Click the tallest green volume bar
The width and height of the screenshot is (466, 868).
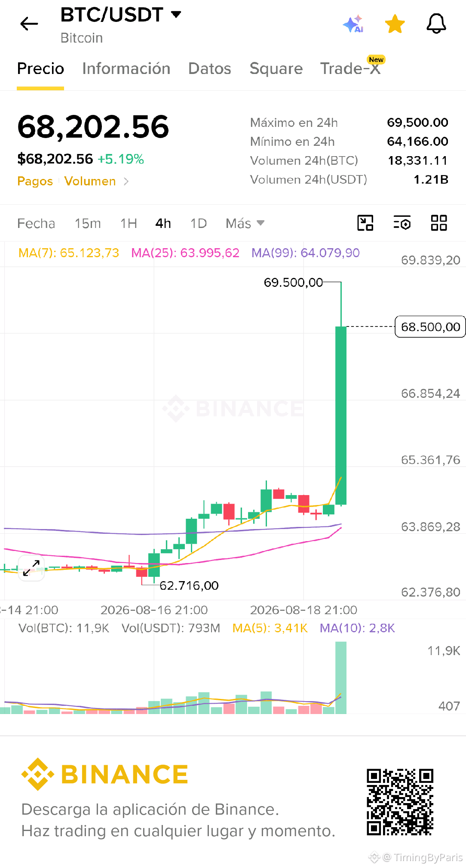(341, 678)
